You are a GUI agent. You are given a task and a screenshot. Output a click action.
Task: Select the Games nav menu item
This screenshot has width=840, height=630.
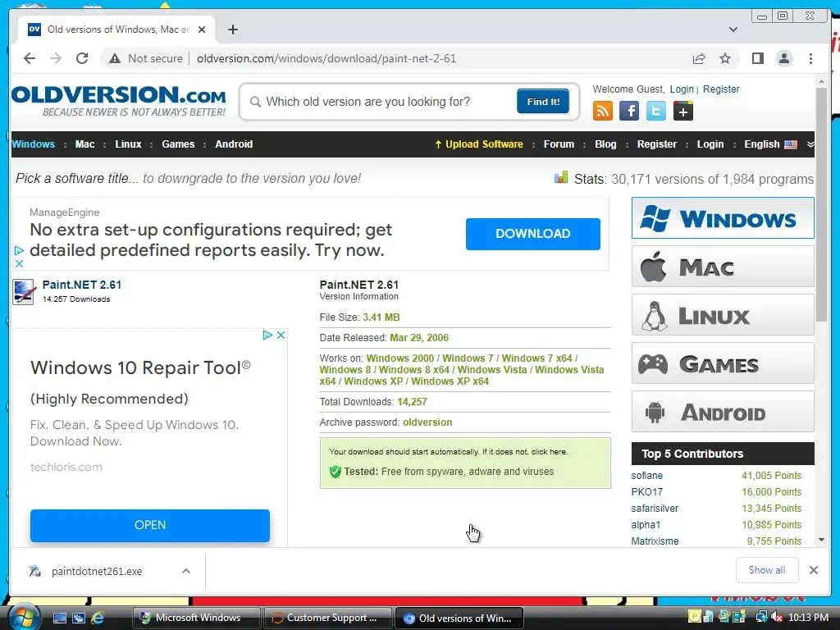(x=178, y=144)
